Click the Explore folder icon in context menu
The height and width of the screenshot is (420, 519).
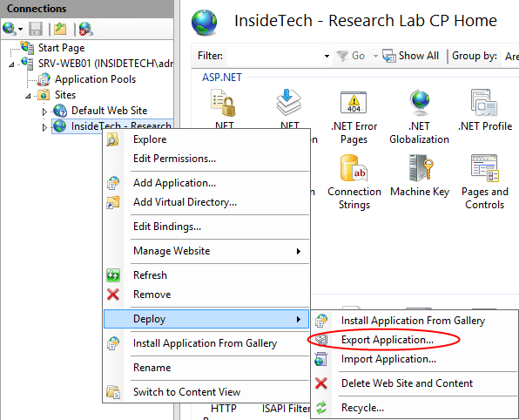click(x=113, y=139)
